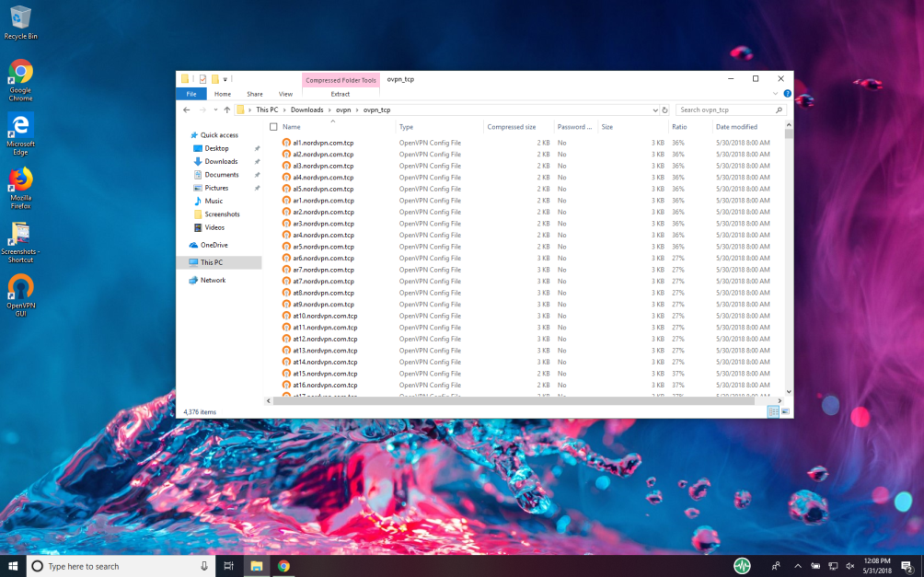
Task: Open the Windows Start menu
Action: (12, 566)
